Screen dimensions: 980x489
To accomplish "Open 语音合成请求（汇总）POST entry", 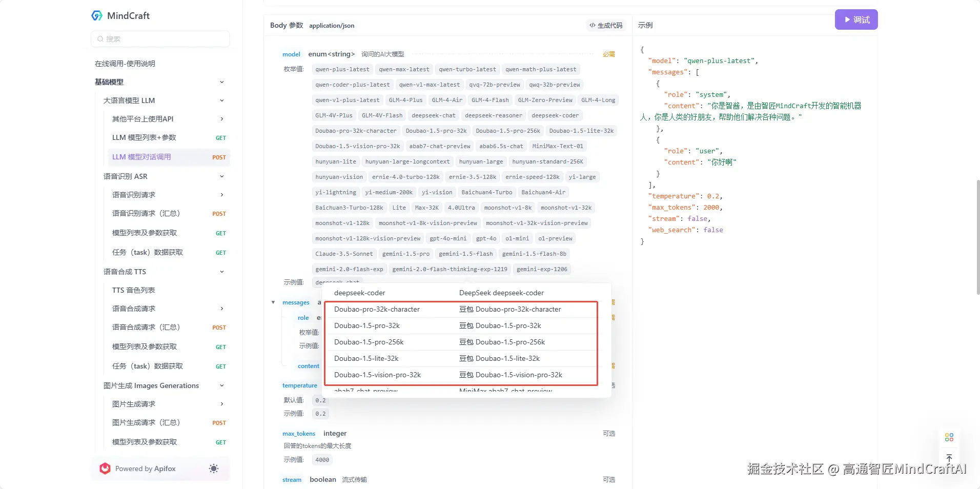I will 169,327.
